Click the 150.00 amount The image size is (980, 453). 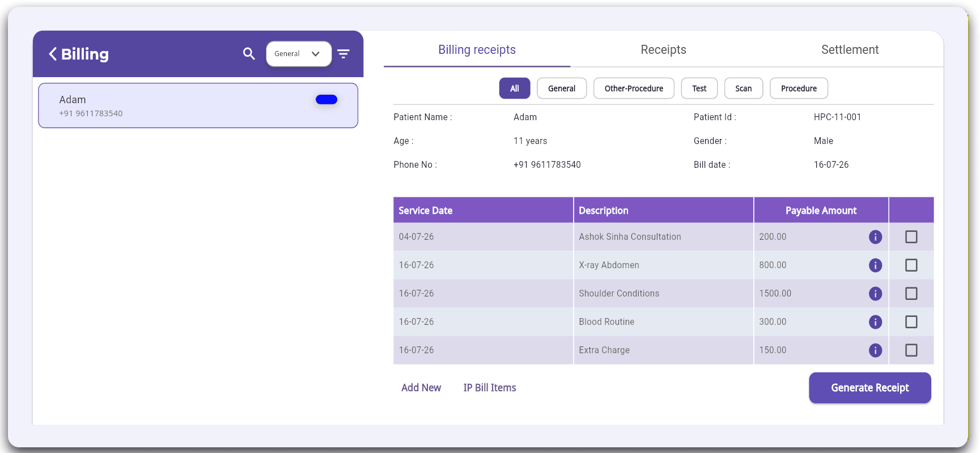[x=773, y=350]
